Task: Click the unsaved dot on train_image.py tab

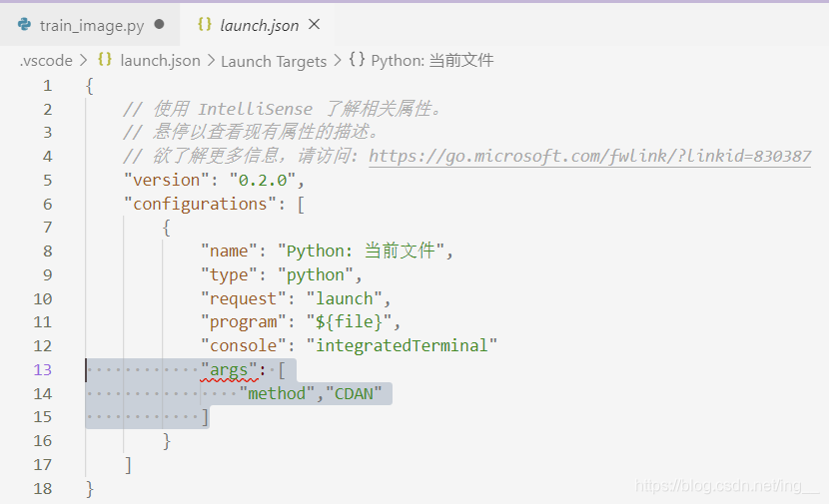Action: tap(159, 25)
